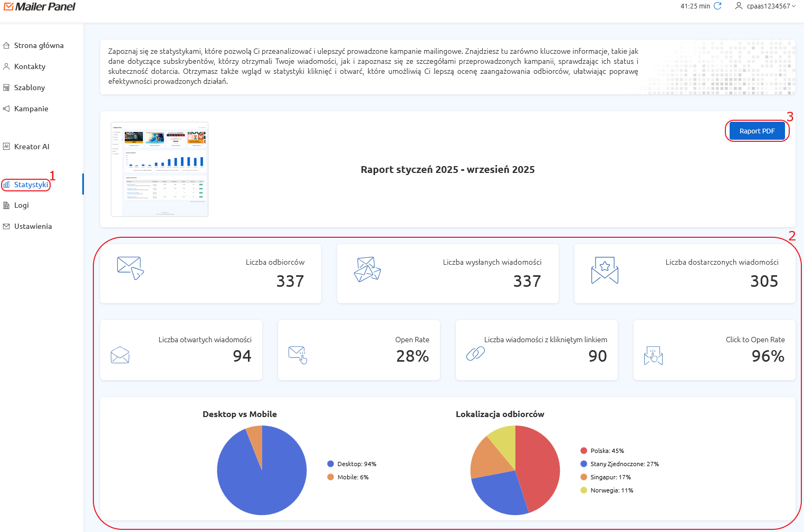
Task: Click the sent messages envelopes icon
Action: (367, 269)
